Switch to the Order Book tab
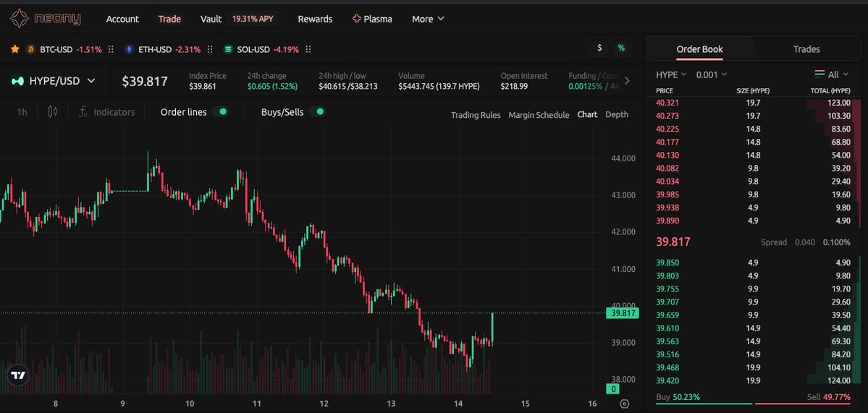Viewport: 868px width, 413px height. pyautogui.click(x=700, y=49)
